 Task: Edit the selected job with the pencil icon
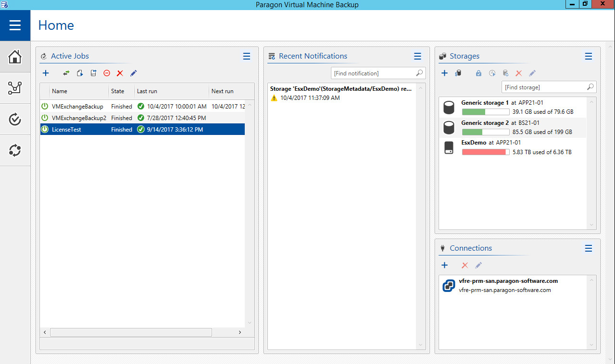[x=133, y=73]
